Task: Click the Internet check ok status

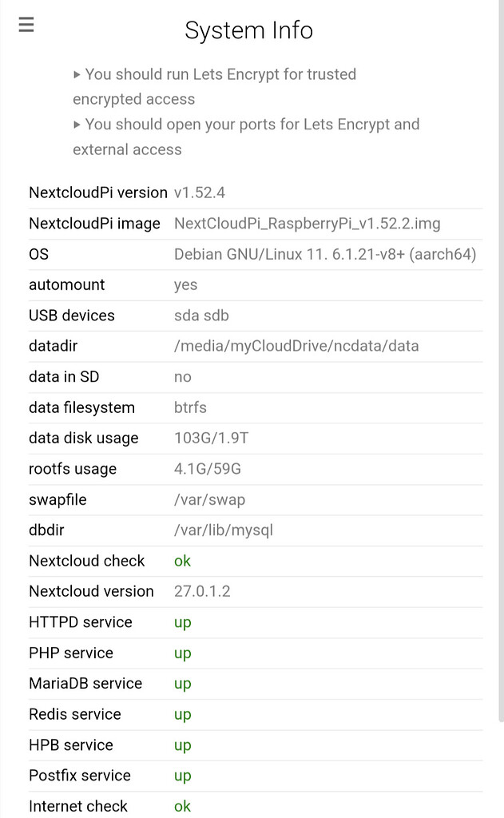Action: [181, 807]
